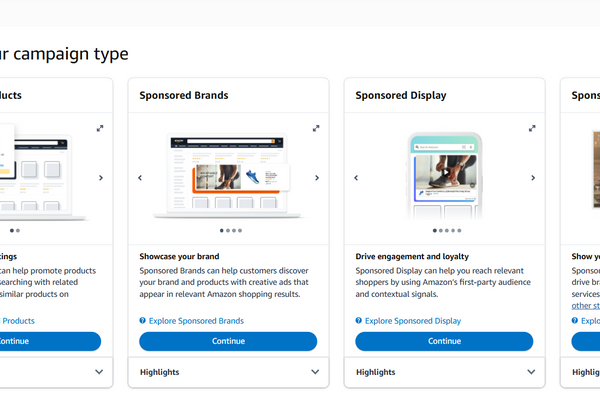
Task: Go to next slide in Sponsored Display carousel
Action: 533,178
